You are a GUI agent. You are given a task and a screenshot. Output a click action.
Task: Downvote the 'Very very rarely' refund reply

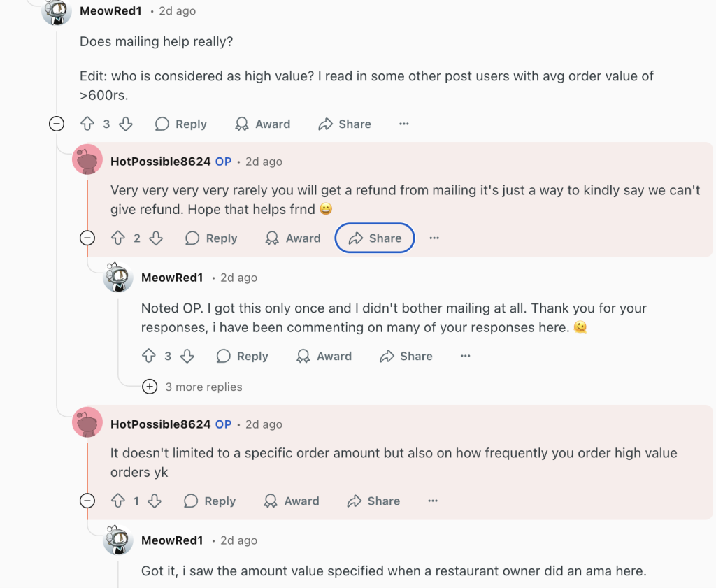pyautogui.click(x=156, y=238)
